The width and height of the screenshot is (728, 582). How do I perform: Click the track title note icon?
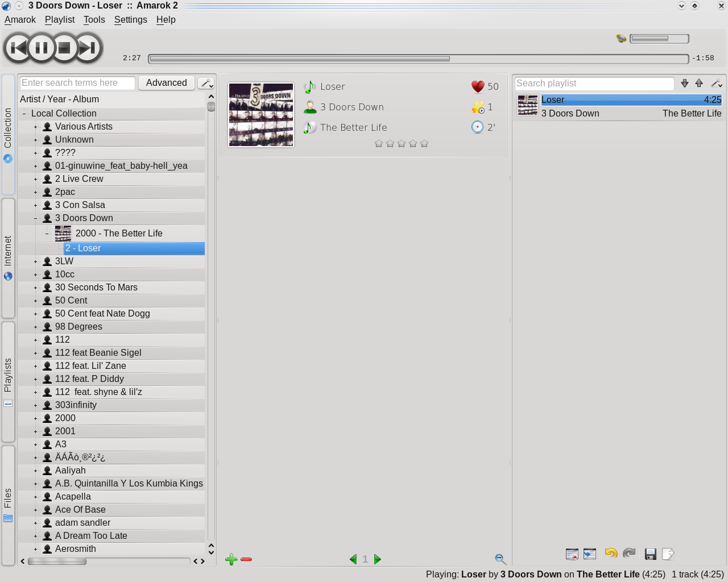click(309, 87)
